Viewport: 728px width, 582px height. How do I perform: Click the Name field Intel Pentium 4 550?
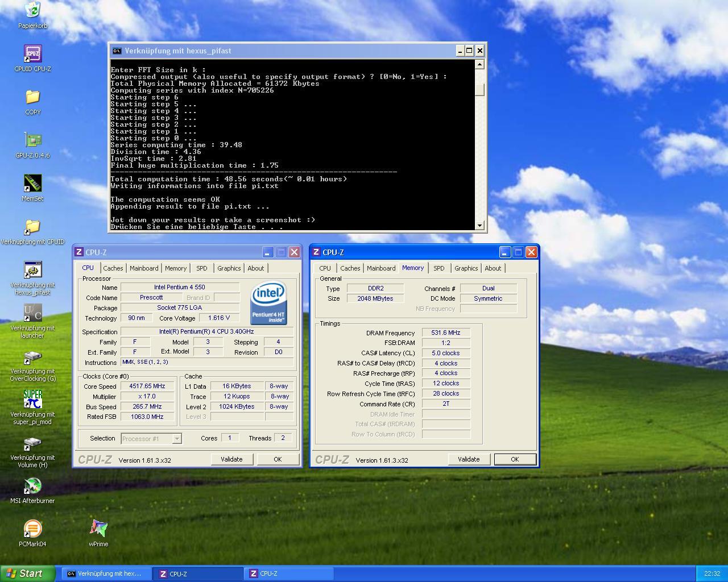click(x=180, y=287)
